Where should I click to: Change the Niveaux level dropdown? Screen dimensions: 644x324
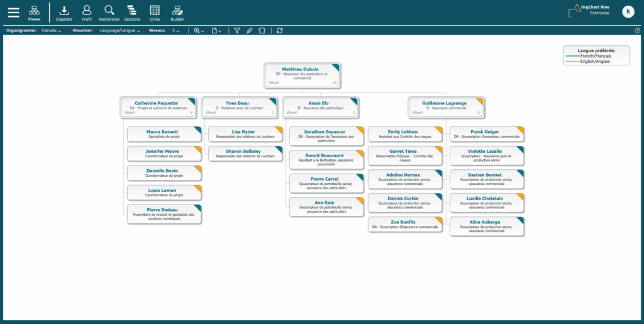[x=176, y=30]
